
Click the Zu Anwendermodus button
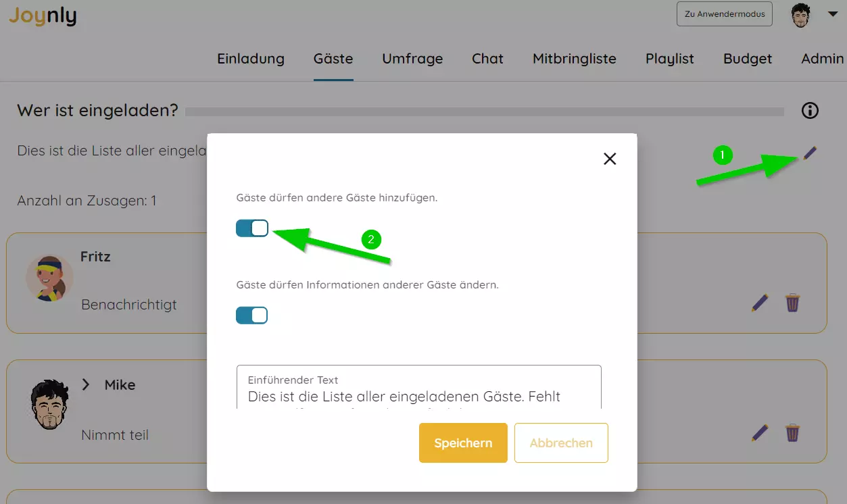[725, 14]
